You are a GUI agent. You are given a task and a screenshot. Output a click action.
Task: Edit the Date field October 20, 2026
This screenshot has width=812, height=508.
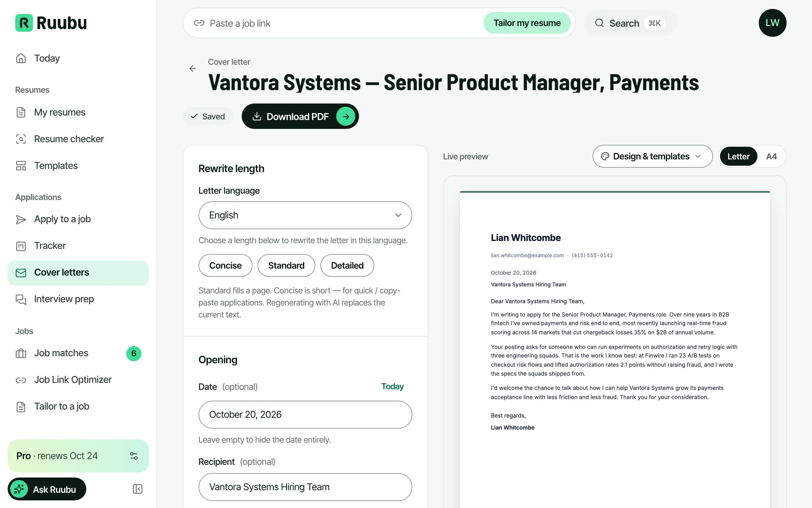305,415
